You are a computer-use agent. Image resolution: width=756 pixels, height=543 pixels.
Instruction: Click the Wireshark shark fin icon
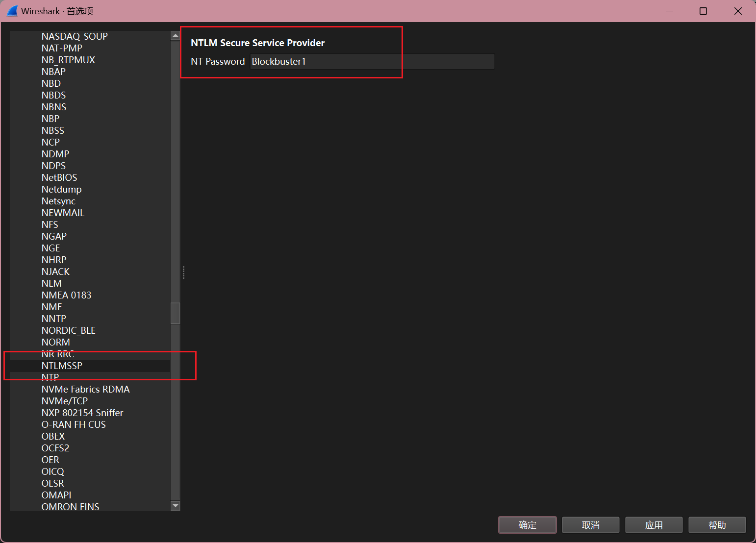coord(12,11)
